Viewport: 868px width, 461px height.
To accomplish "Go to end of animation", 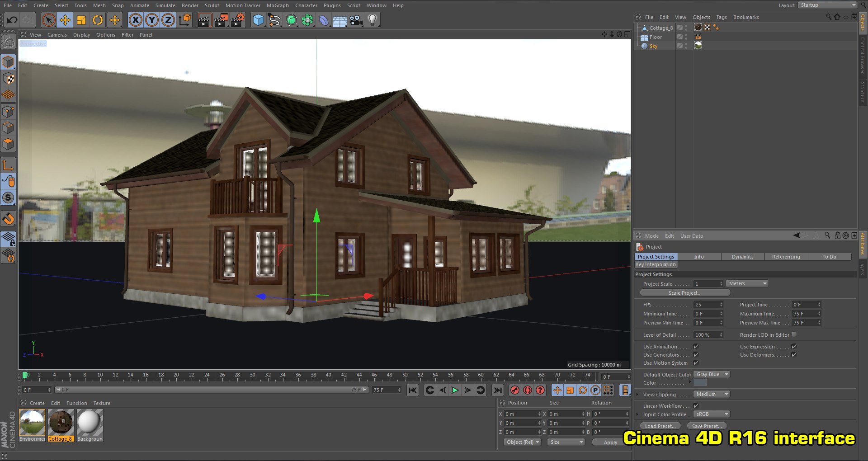I will (x=498, y=390).
